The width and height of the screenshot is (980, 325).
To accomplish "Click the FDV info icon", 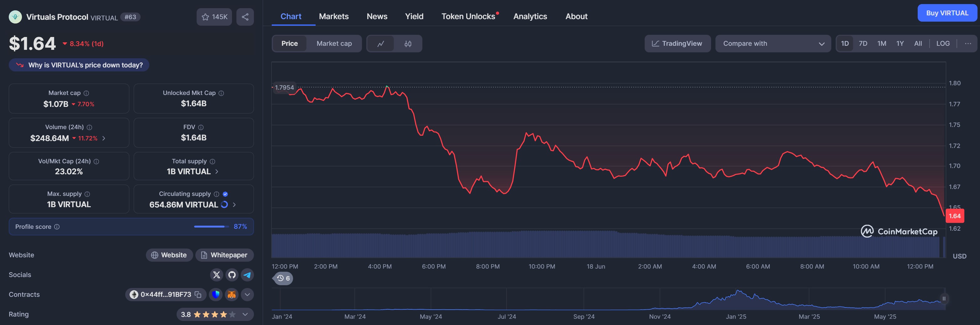I will click(x=201, y=127).
